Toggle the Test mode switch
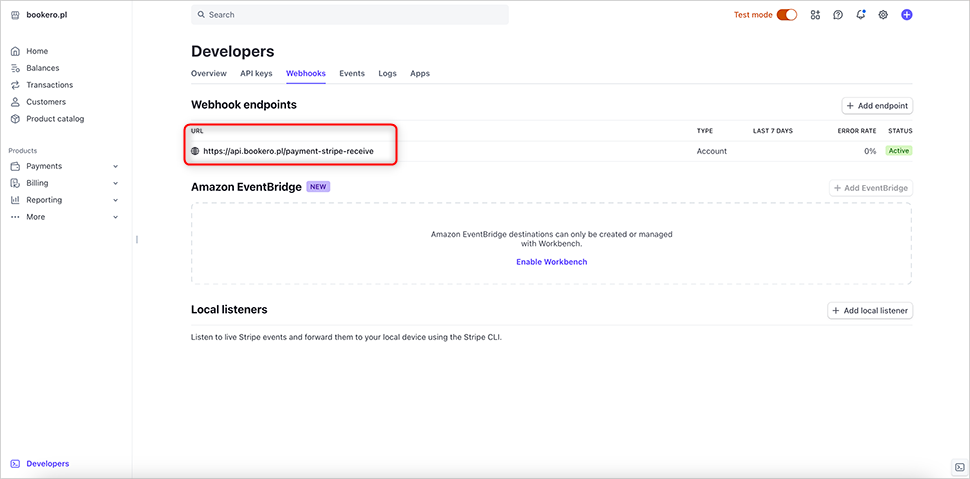 tap(787, 15)
